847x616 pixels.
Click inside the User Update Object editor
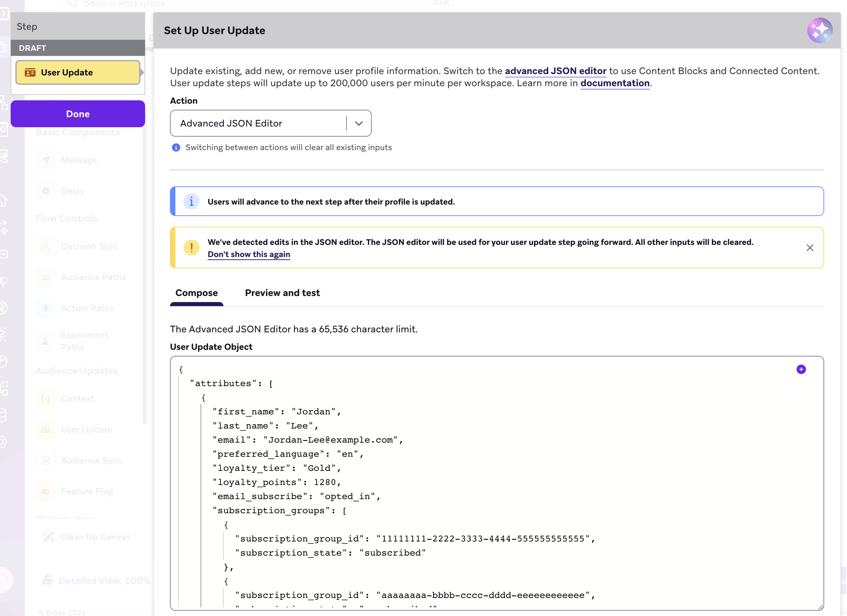[497, 483]
